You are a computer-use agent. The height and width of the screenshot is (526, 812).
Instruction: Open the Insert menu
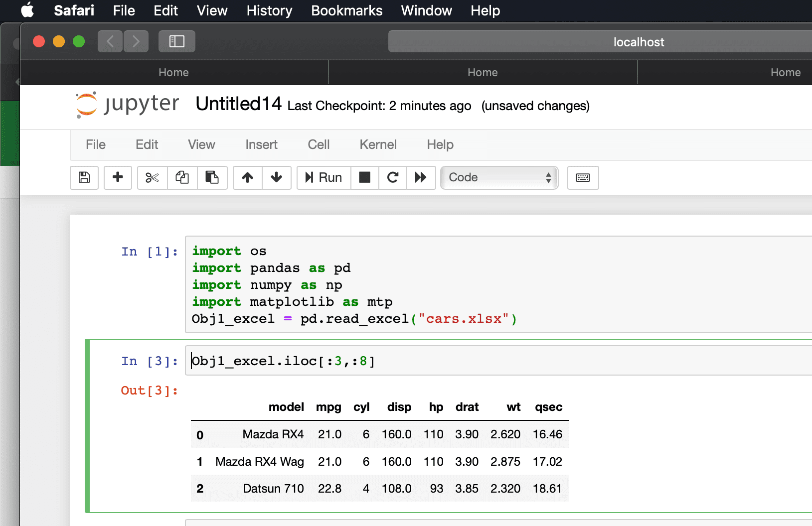261,144
